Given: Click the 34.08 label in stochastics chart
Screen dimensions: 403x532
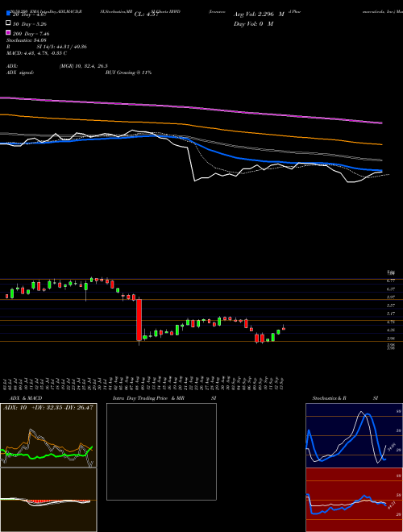Looking at the screenshot, I should pos(393,447).
